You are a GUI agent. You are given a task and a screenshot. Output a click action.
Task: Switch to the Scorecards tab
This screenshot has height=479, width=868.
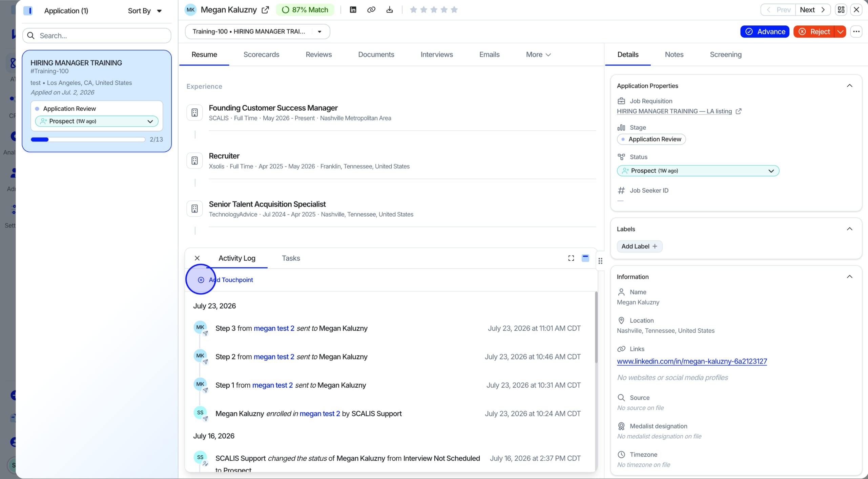(261, 55)
